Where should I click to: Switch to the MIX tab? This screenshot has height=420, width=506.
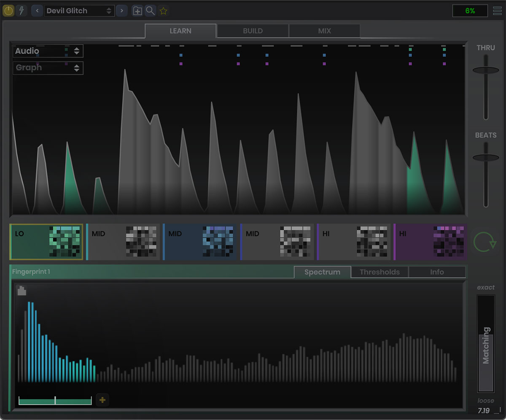click(x=324, y=31)
